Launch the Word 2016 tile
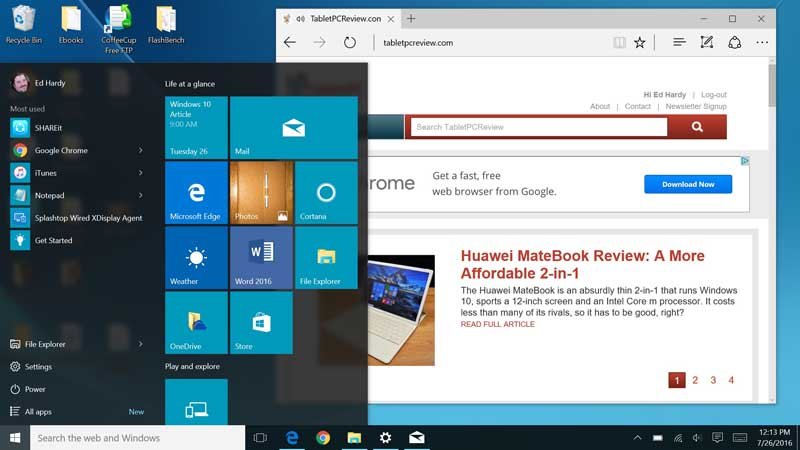This screenshot has width=800, height=450. (x=261, y=258)
